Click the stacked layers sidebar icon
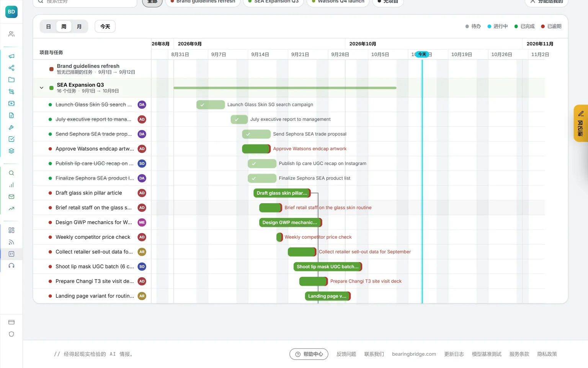 [11, 151]
